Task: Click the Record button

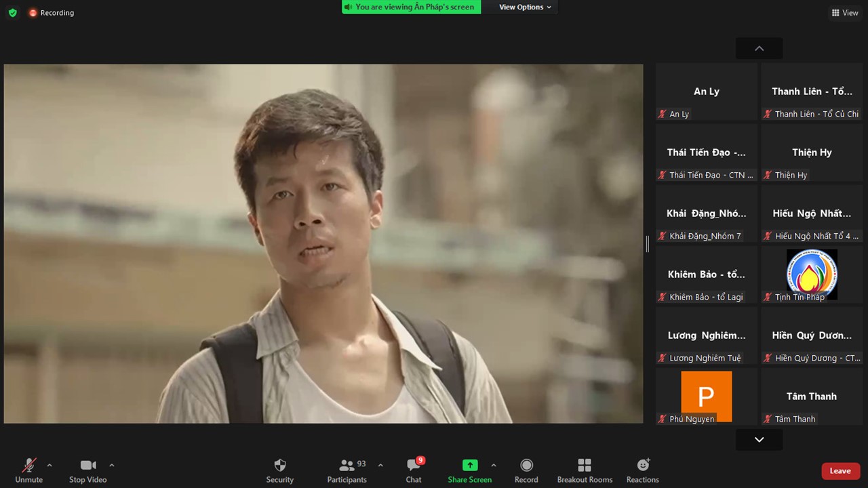Action: pyautogui.click(x=526, y=470)
